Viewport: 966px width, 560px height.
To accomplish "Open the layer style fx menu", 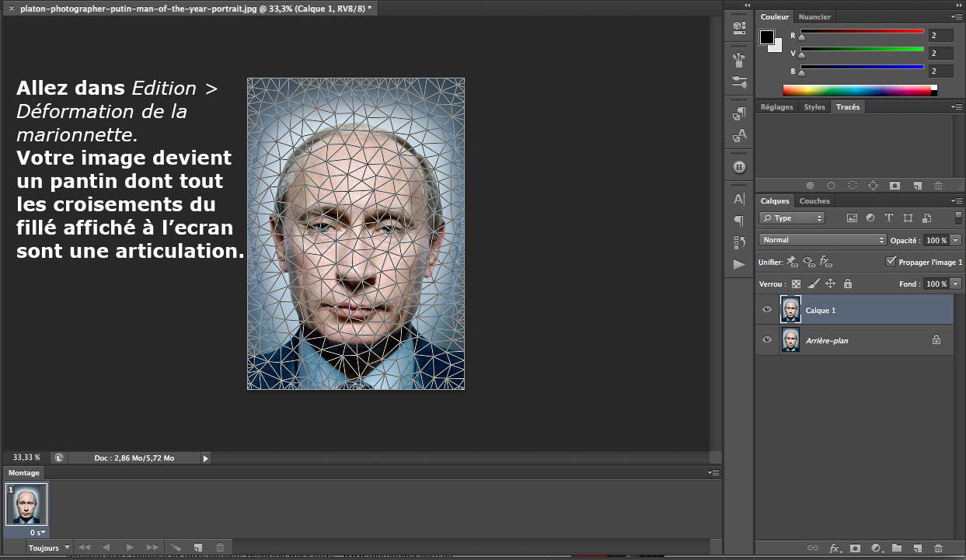I will (x=835, y=548).
